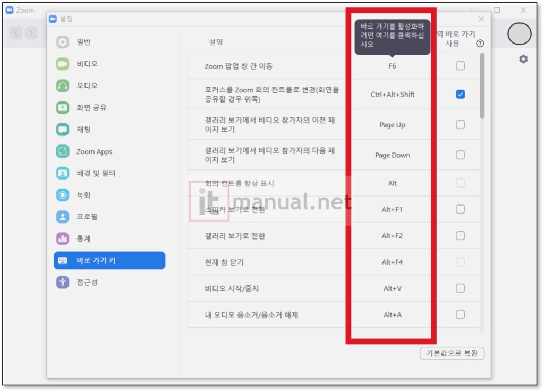This screenshot has width=544, height=392.
Task: Click the 일반 (General) gear icon
Action: [x=63, y=42]
